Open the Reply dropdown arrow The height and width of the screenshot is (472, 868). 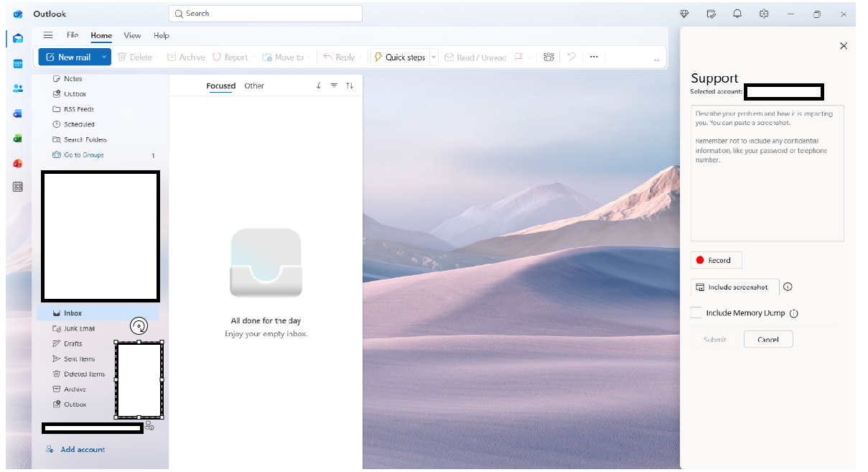pyautogui.click(x=360, y=57)
